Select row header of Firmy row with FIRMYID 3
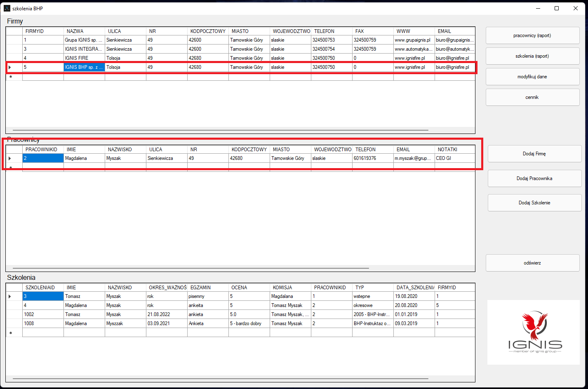 click(x=14, y=49)
